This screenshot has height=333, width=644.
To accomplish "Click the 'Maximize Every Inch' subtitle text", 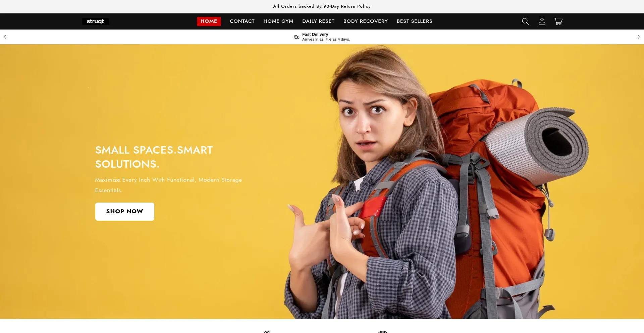I will (x=168, y=185).
